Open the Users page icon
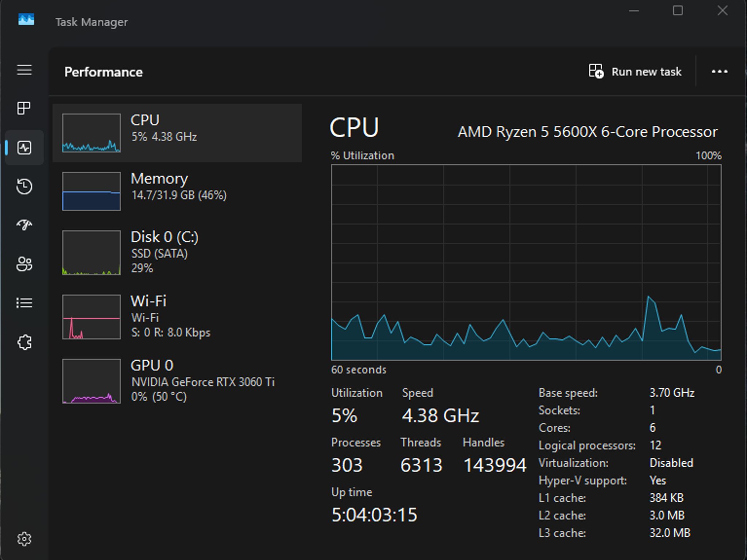Image resolution: width=747 pixels, height=560 pixels. coord(24,264)
